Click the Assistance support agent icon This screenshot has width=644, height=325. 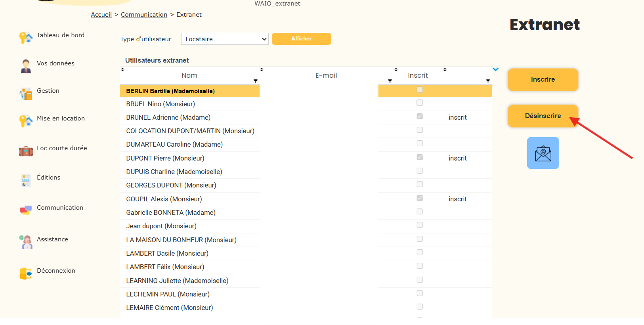pos(26,242)
